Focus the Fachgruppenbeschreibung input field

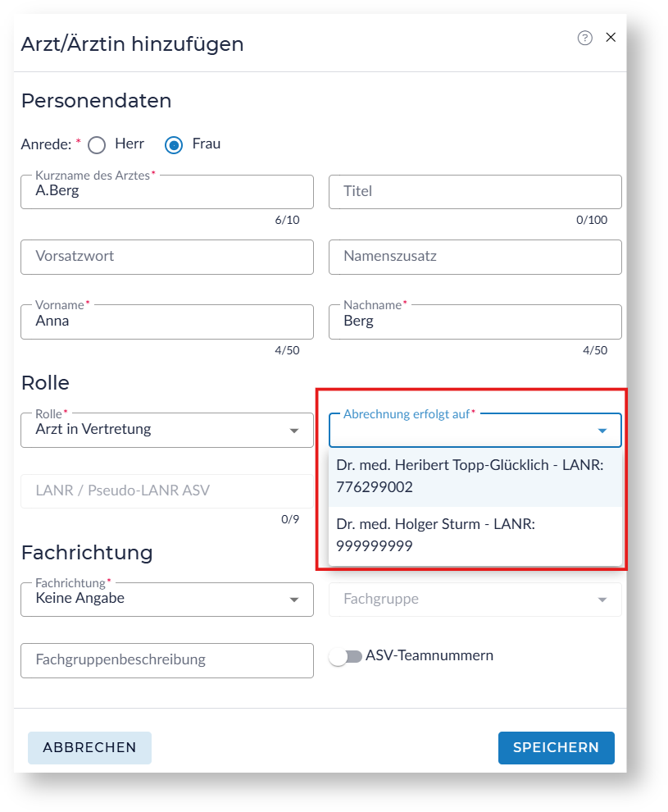pos(167,660)
